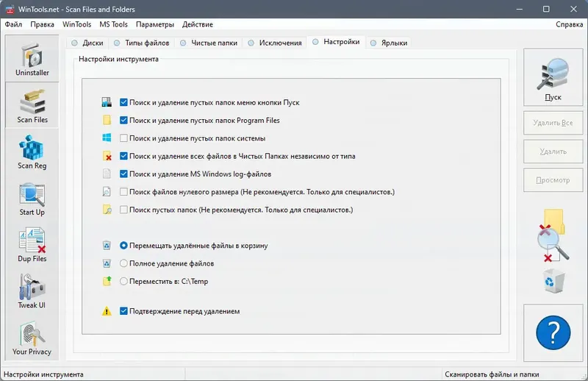Click the WinTools.net app icon in title bar
588x381 pixels.
(x=10, y=9)
